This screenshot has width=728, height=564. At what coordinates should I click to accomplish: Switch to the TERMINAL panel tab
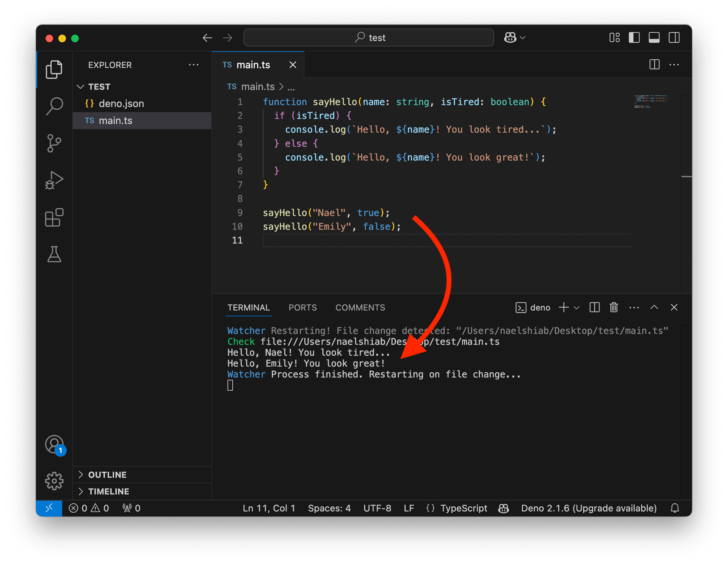tap(249, 308)
